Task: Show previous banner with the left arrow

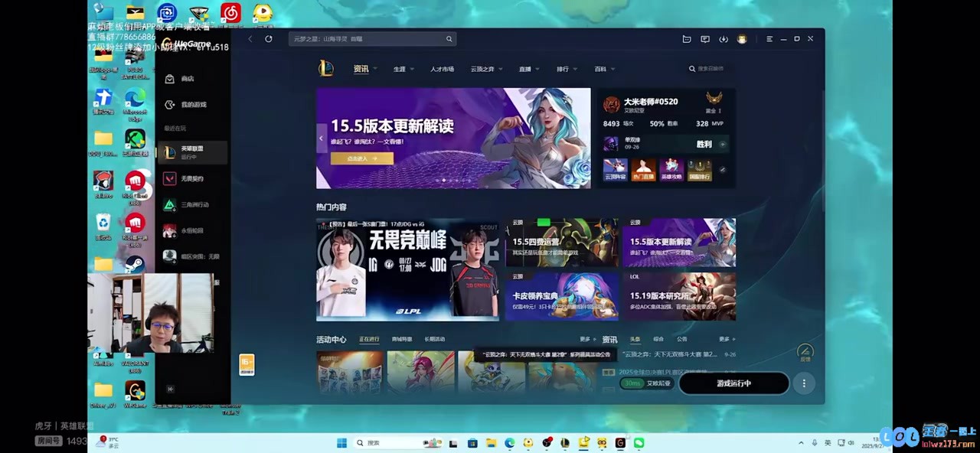Action: tap(321, 139)
